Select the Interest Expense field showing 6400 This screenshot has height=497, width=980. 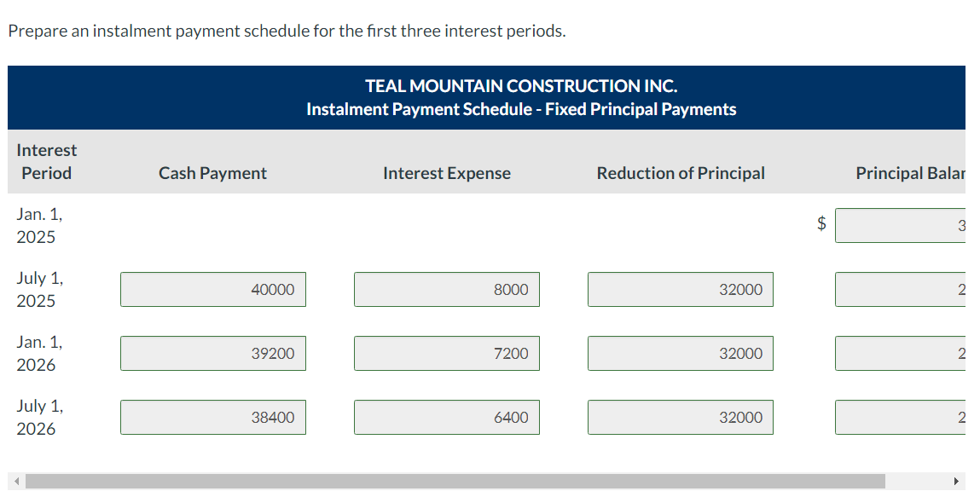(446, 417)
